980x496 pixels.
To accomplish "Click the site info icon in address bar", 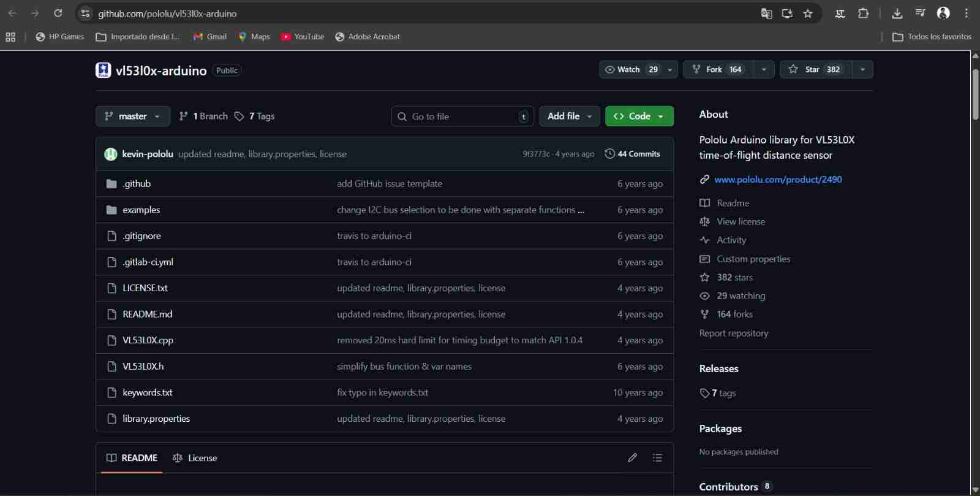I will tap(86, 13).
